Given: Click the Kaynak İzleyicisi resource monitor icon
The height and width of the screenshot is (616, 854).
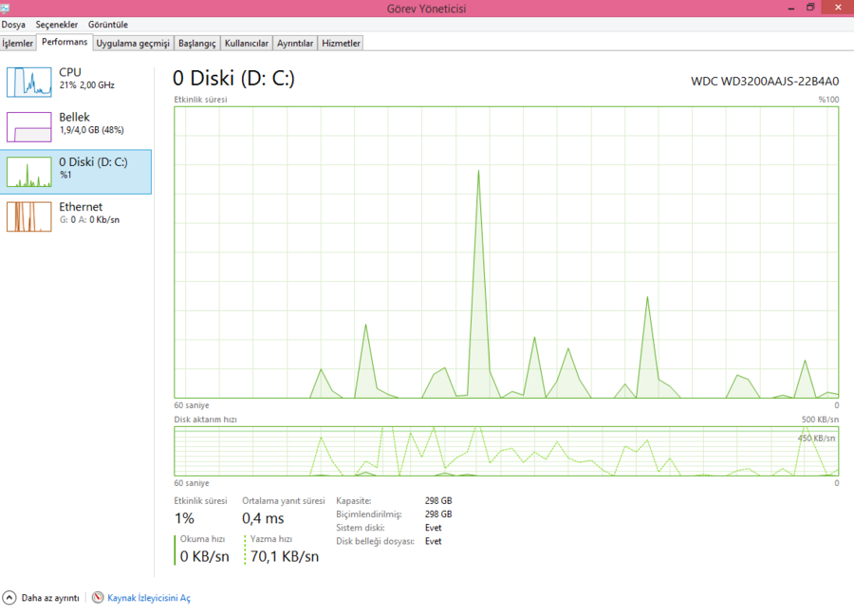Looking at the screenshot, I should pyautogui.click(x=98, y=597).
